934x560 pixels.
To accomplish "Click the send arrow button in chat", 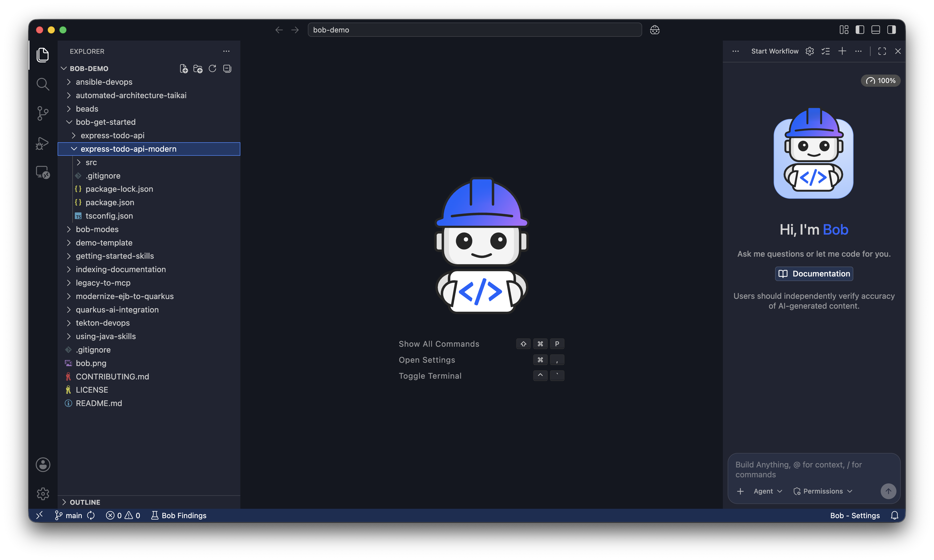I will point(888,491).
